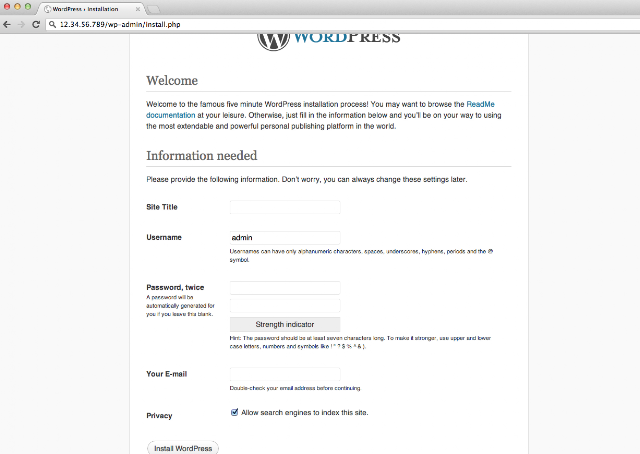Click the Username label

coord(164,238)
